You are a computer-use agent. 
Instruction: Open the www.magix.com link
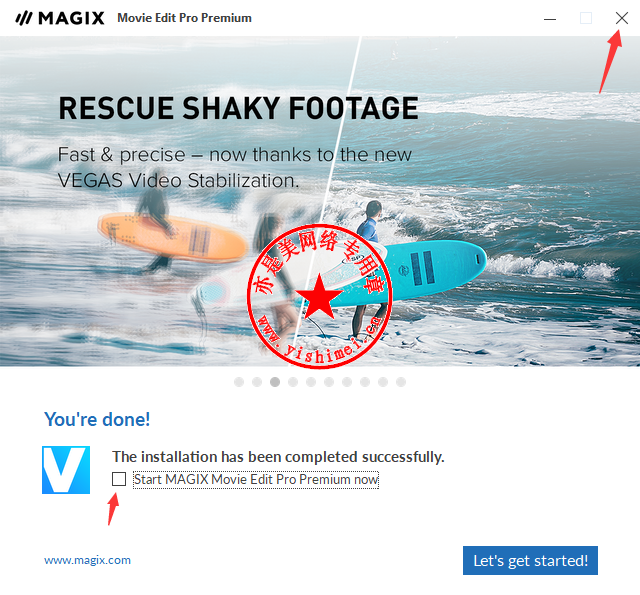(x=87, y=560)
